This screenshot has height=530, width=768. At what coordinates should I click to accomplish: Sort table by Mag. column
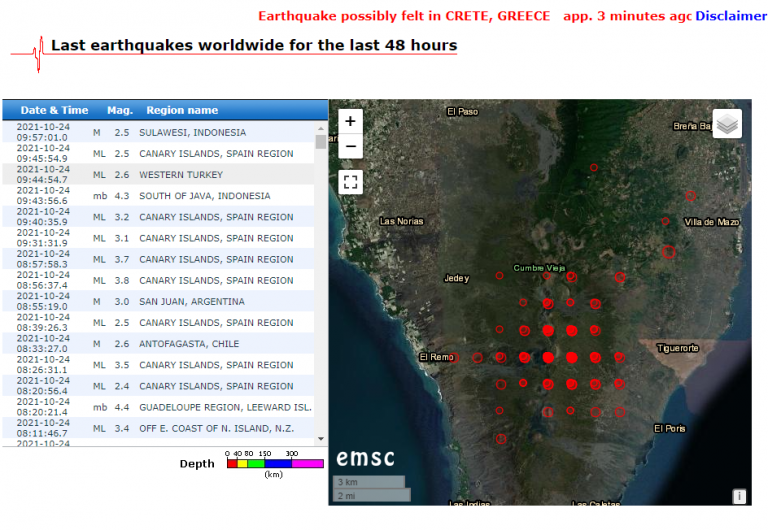click(x=120, y=110)
